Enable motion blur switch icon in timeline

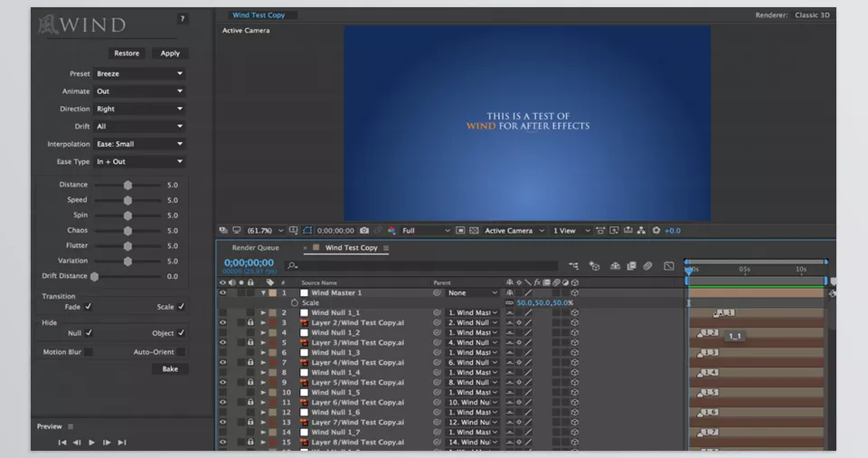pos(647,266)
